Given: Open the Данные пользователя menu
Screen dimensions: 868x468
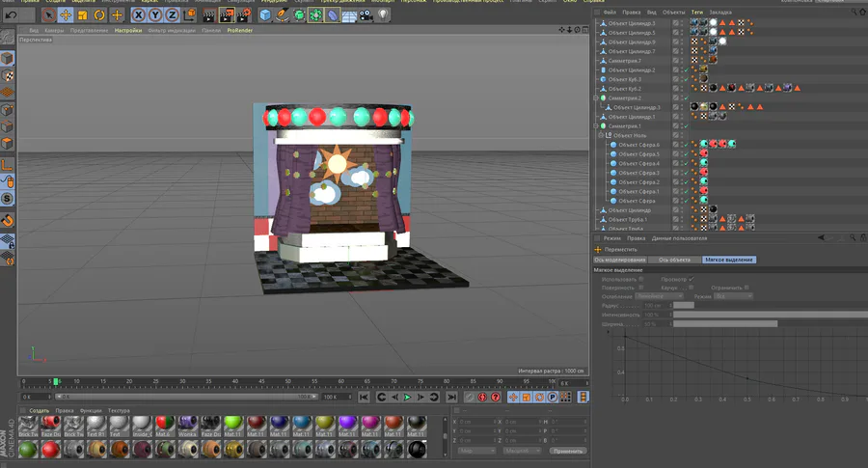Looking at the screenshot, I should (679, 238).
